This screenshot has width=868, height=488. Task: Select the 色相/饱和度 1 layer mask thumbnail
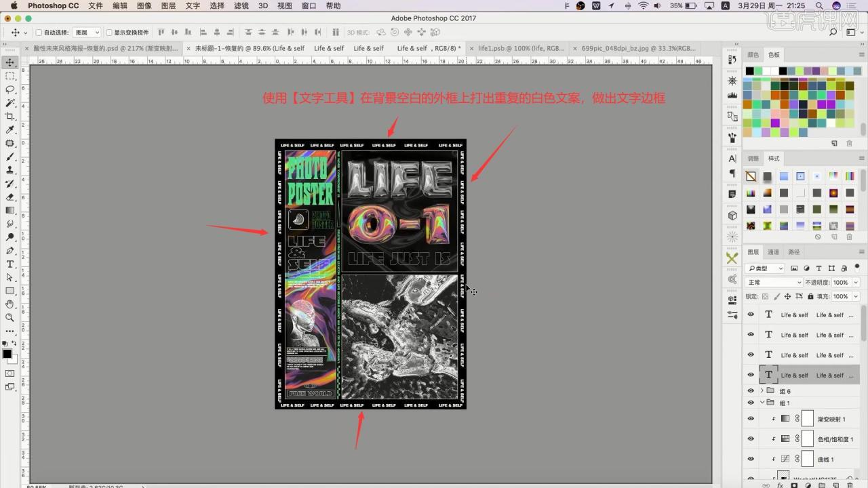coord(807,439)
